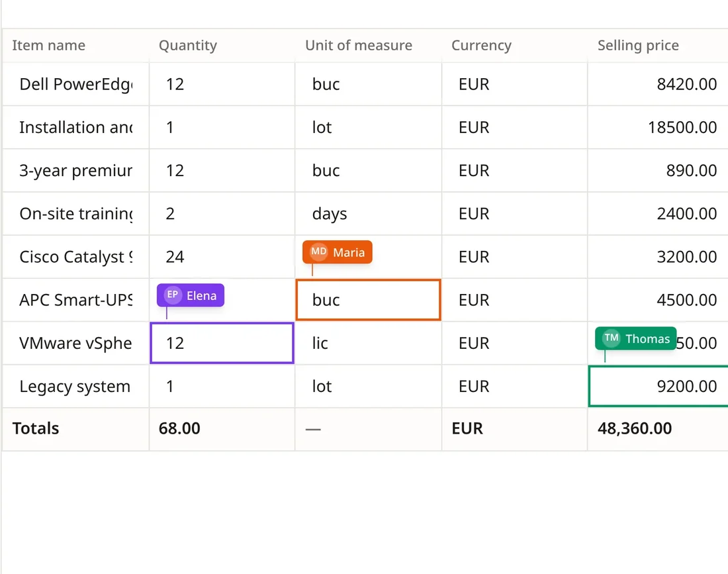Click the lot unit in the Installation row
728x574 pixels.
point(368,127)
